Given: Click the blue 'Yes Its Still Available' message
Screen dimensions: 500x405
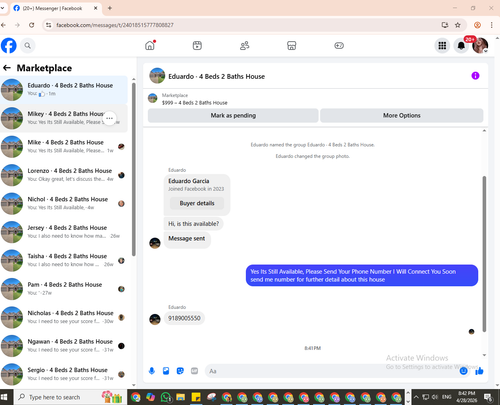Looking at the screenshot, I should pyautogui.click(x=362, y=275).
